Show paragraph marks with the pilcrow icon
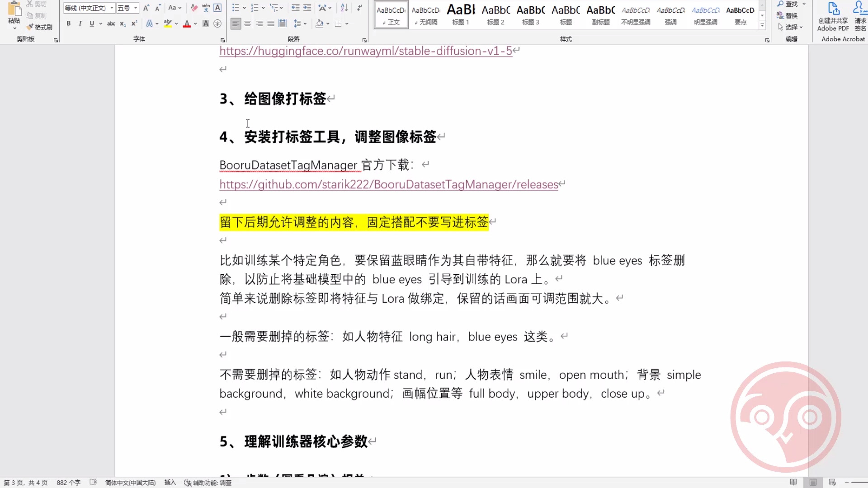The width and height of the screenshot is (868, 488). pos(359,8)
